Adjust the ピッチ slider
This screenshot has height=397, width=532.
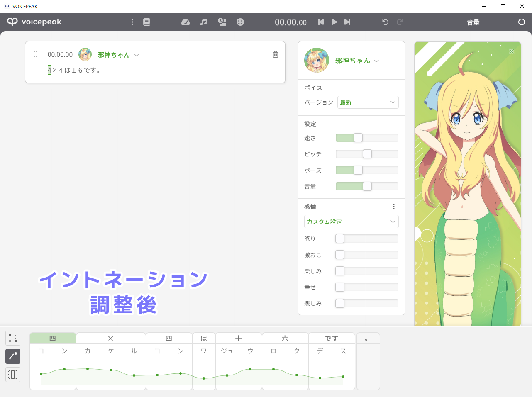point(367,154)
